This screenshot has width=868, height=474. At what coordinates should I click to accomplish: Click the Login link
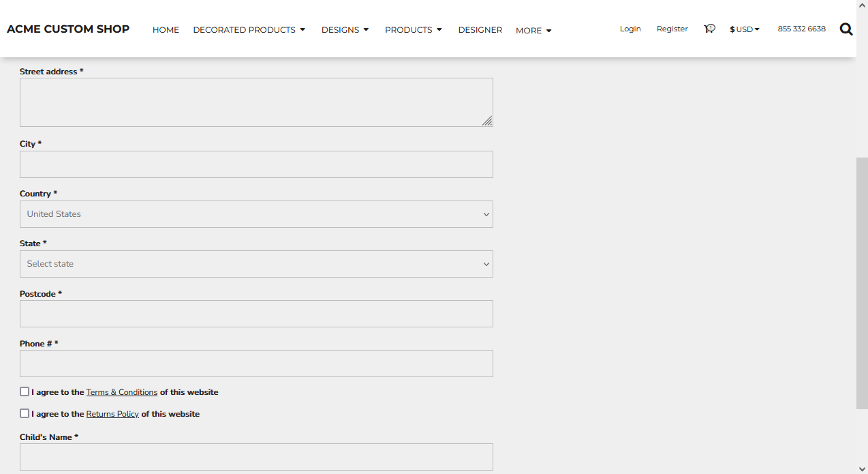630,29
